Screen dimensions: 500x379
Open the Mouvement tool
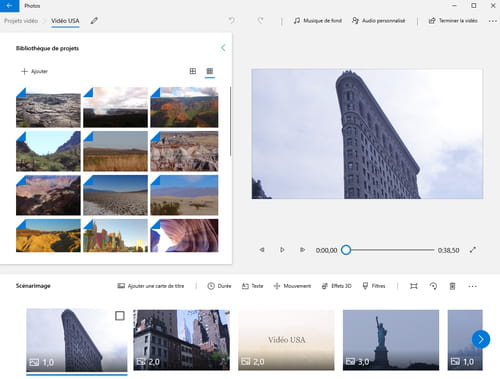pyautogui.click(x=292, y=286)
